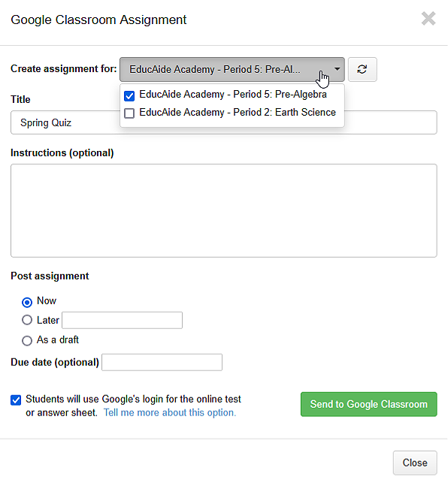Check Period 2: Earth Science checkbox
This screenshot has width=448, height=486.
129,113
